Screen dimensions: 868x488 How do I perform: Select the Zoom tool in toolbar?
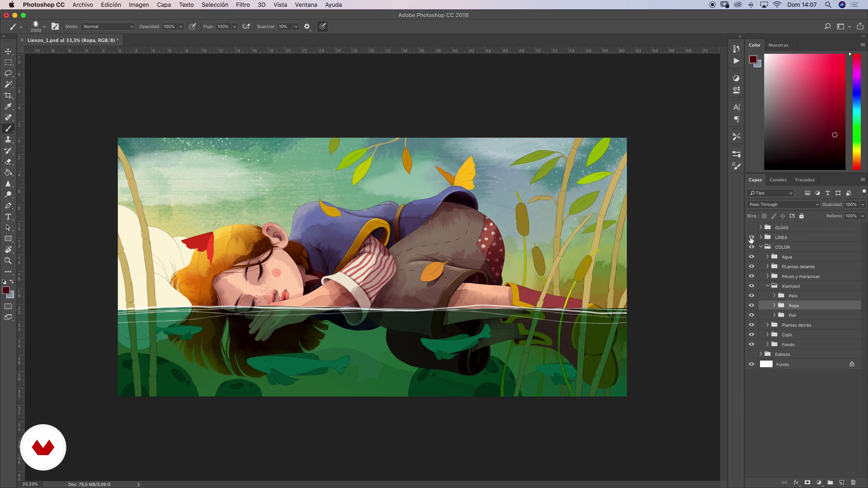[x=8, y=261]
